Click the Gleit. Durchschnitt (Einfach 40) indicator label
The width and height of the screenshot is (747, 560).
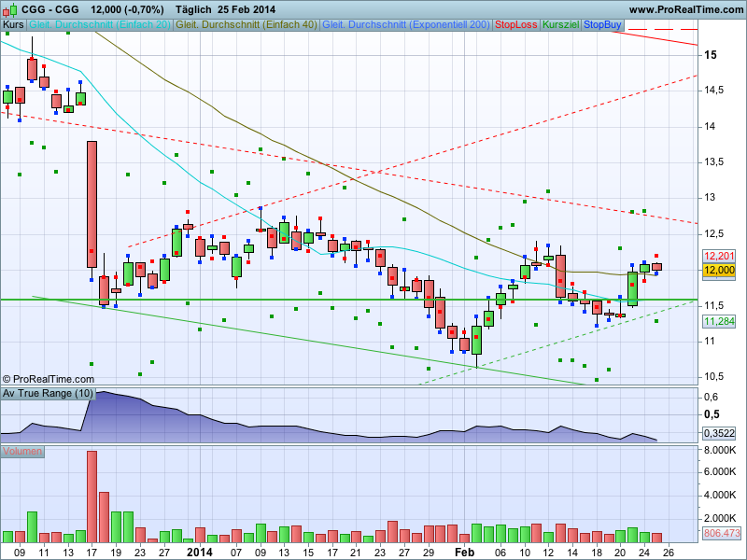click(x=247, y=24)
